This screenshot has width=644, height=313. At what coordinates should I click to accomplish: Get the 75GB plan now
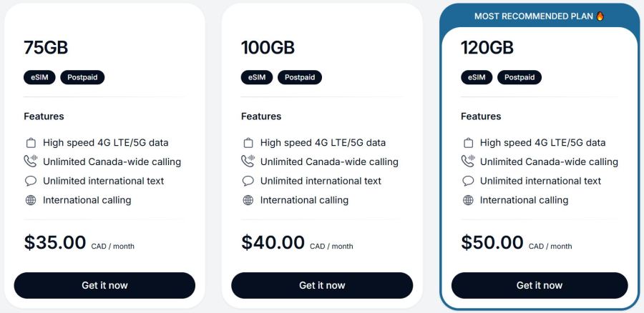coord(104,285)
